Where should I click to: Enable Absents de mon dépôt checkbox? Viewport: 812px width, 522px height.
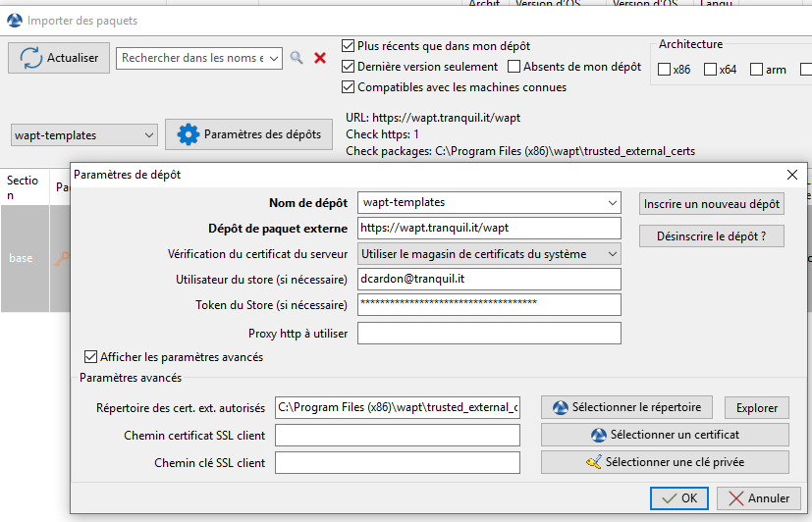point(514,67)
